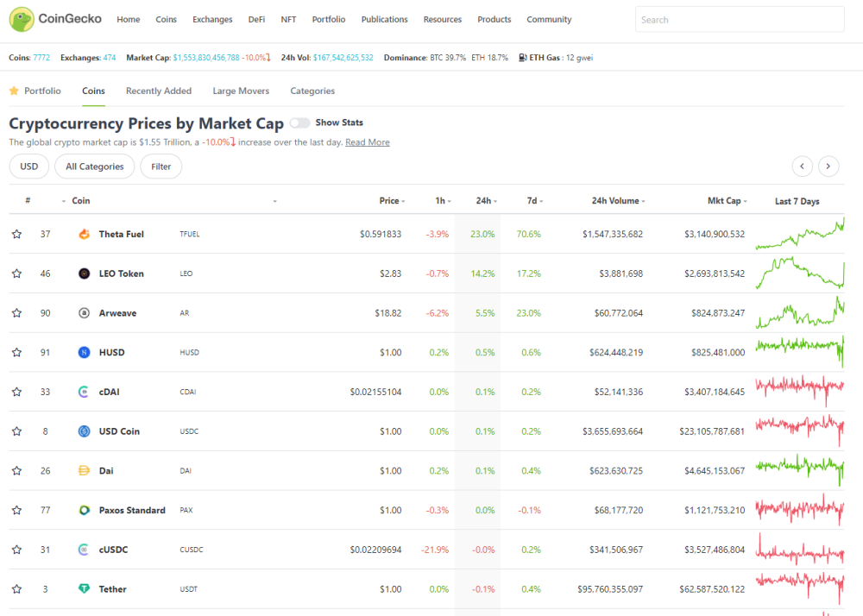863x616 pixels.
Task: Click the CoinGecko gecko logo
Action: coord(22,19)
